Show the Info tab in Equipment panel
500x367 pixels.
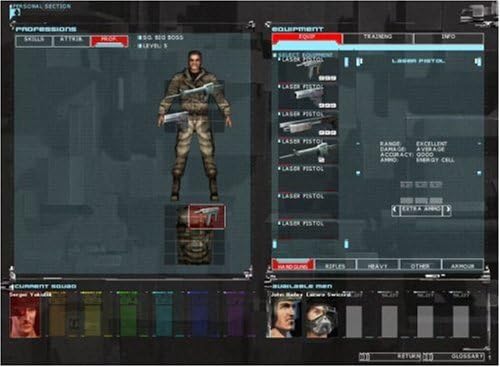click(448, 38)
